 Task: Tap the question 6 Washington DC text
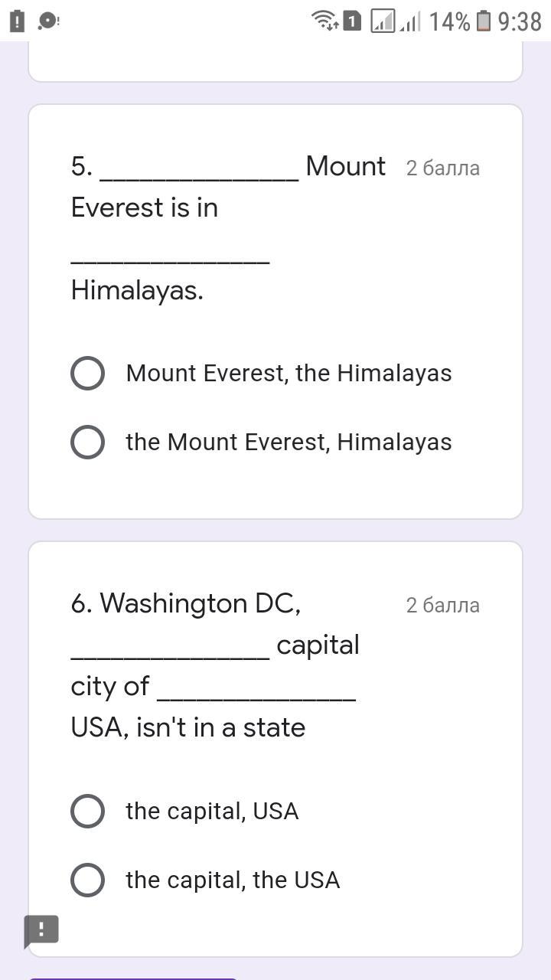(x=214, y=665)
